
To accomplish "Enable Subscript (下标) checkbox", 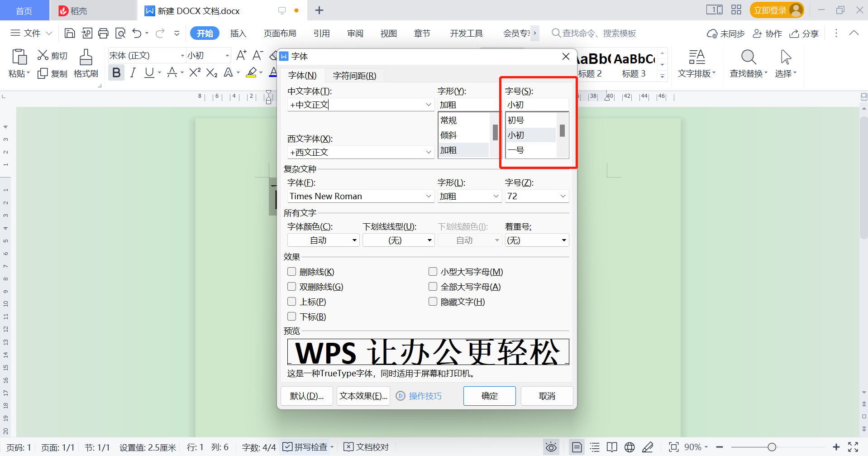I will click(292, 317).
